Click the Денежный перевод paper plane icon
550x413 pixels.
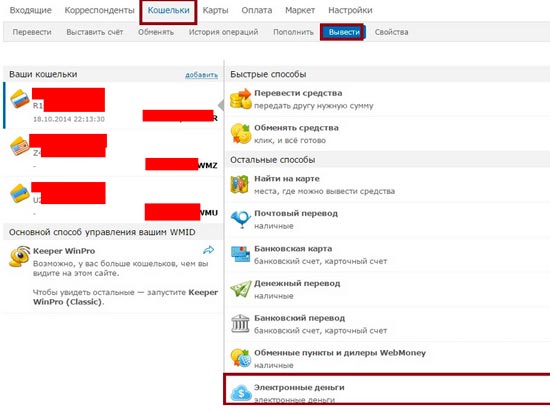[241, 289]
